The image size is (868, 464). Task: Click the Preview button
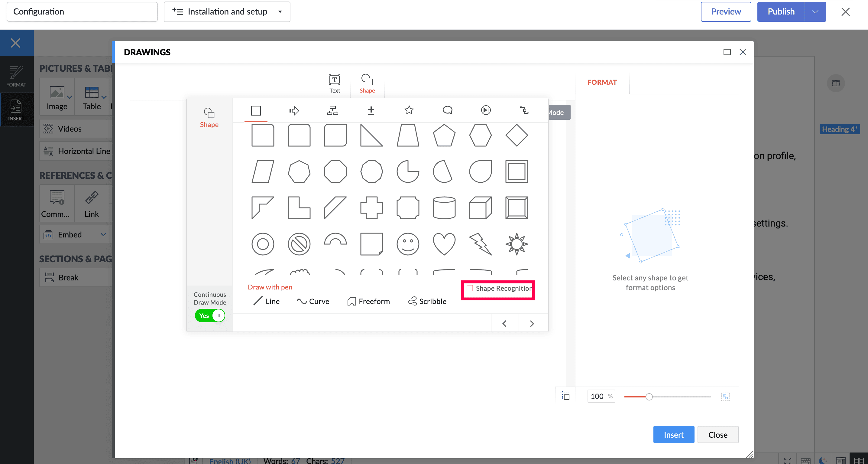click(725, 12)
